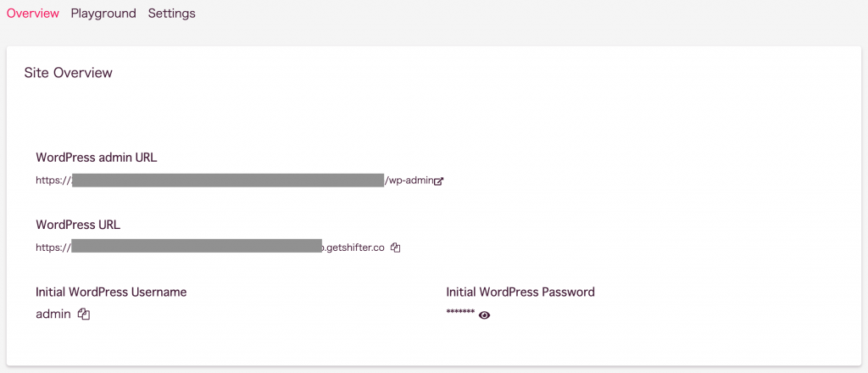The height and width of the screenshot is (373, 868).
Task: Select the admin username text
Action: 53,315
